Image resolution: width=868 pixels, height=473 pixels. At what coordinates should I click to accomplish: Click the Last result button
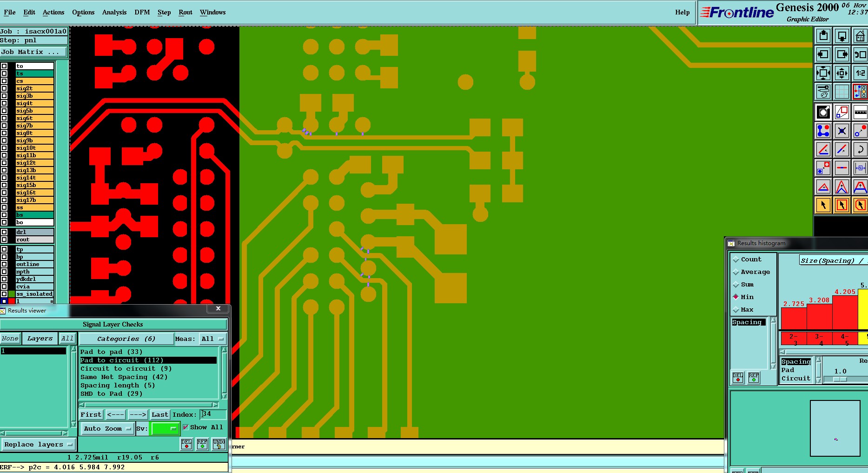[x=160, y=414]
